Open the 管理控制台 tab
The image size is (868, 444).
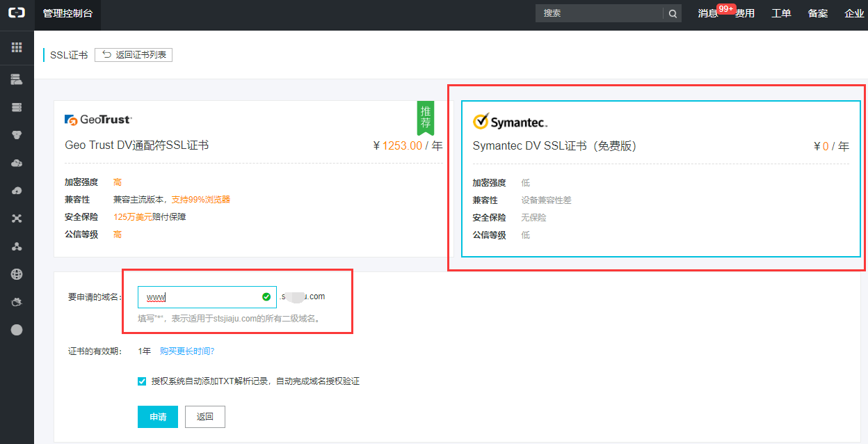coord(67,13)
